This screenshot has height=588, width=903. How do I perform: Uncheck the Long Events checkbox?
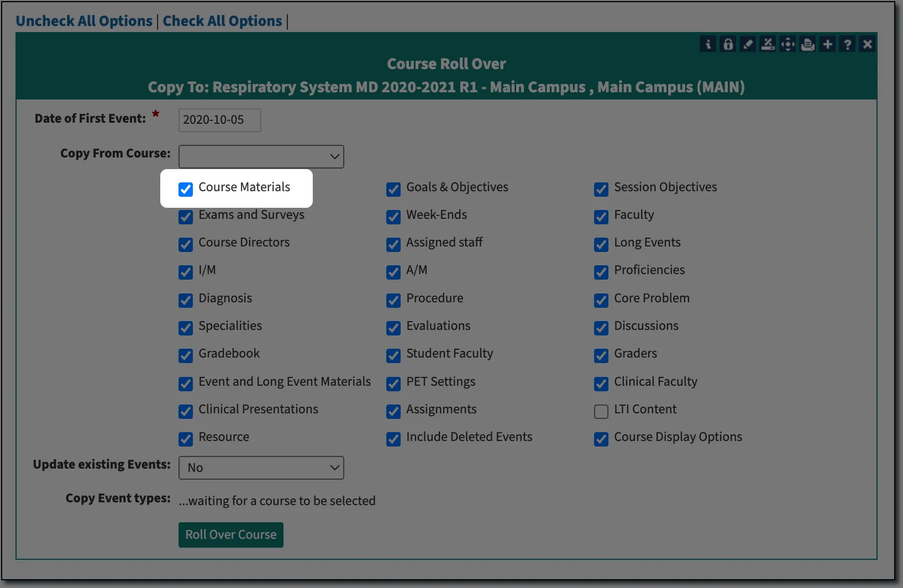[601, 244]
